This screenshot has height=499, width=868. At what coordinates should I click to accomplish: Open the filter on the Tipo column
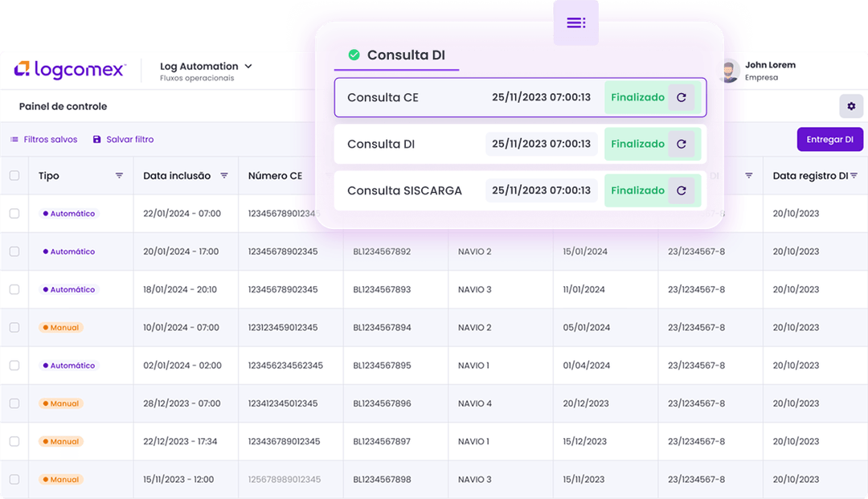coord(119,175)
